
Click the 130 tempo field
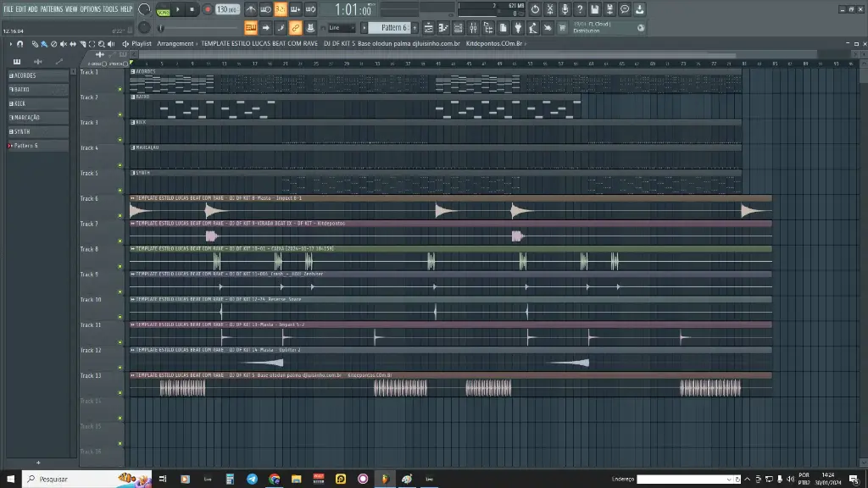coord(227,9)
